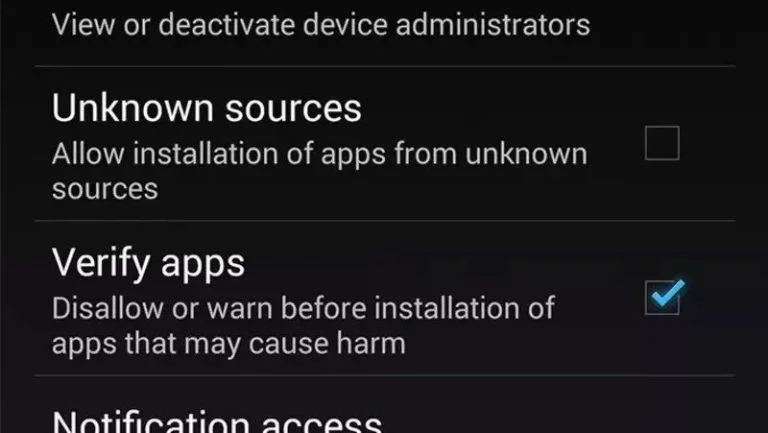The image size is (768, 433).
Task: Click the word "deactivate" in the top description
Action: 226,25
